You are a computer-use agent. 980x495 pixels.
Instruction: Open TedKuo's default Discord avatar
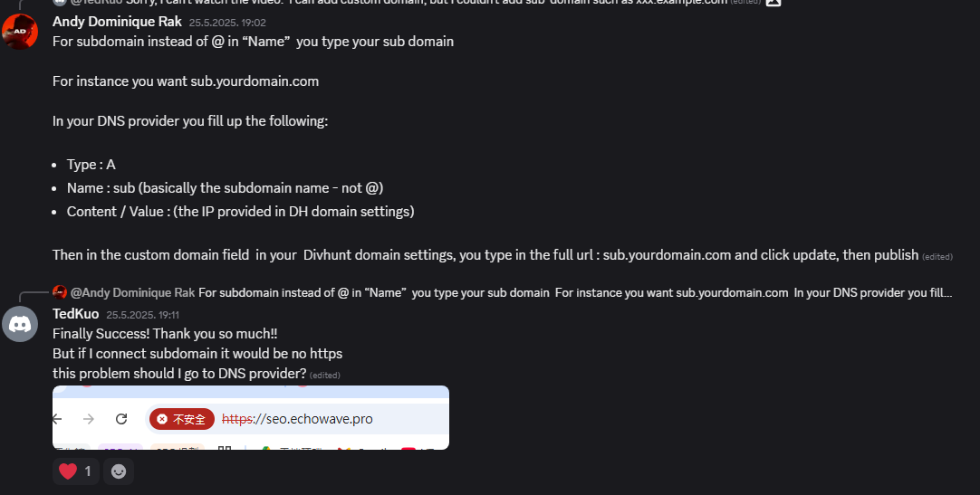coord(20,324)
